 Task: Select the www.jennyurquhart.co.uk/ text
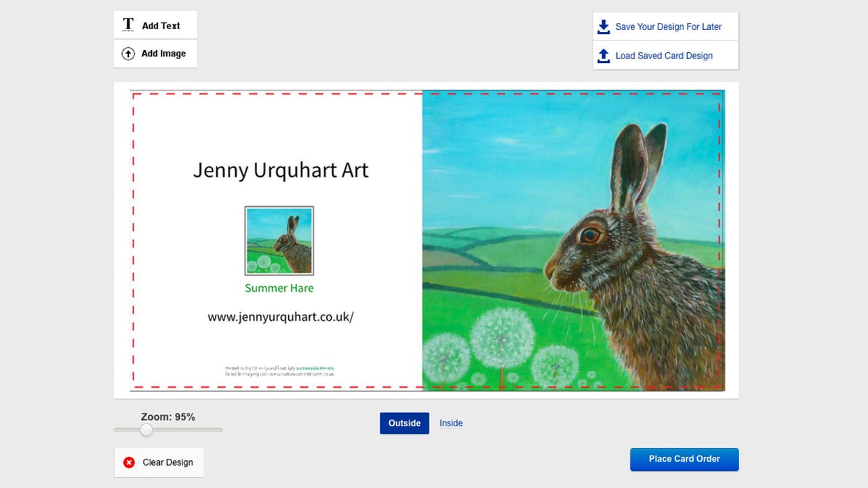coord(281,317)
